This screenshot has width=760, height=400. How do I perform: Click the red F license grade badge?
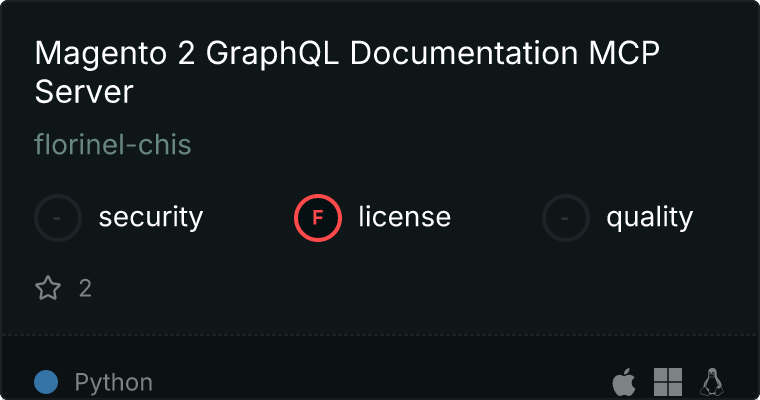coord(318,217)
